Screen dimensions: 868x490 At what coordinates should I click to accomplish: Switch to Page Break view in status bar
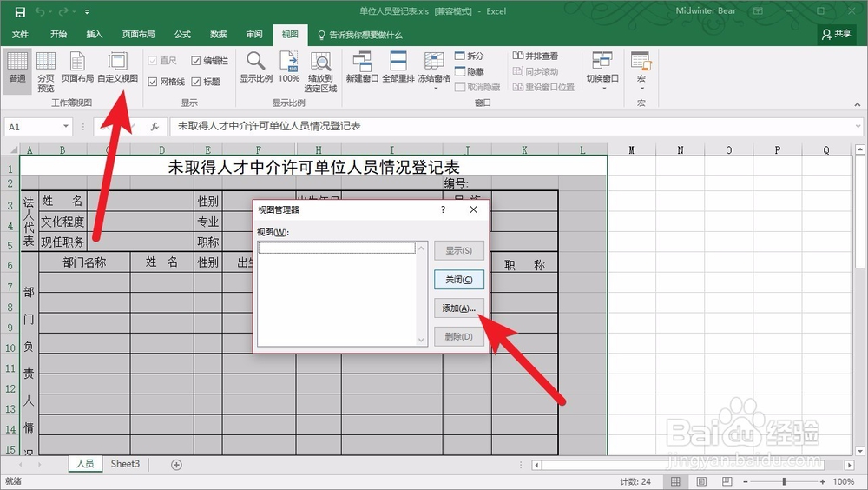coord(727,481)
